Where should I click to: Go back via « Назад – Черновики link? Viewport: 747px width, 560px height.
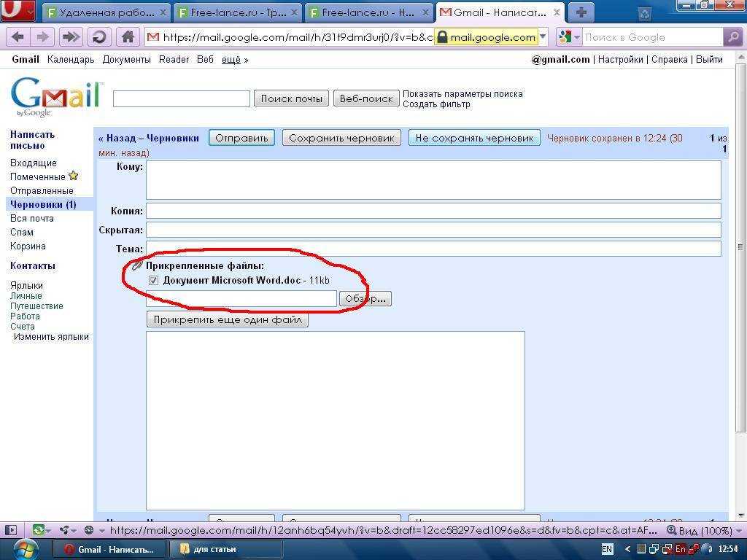(x=149, y=138)
